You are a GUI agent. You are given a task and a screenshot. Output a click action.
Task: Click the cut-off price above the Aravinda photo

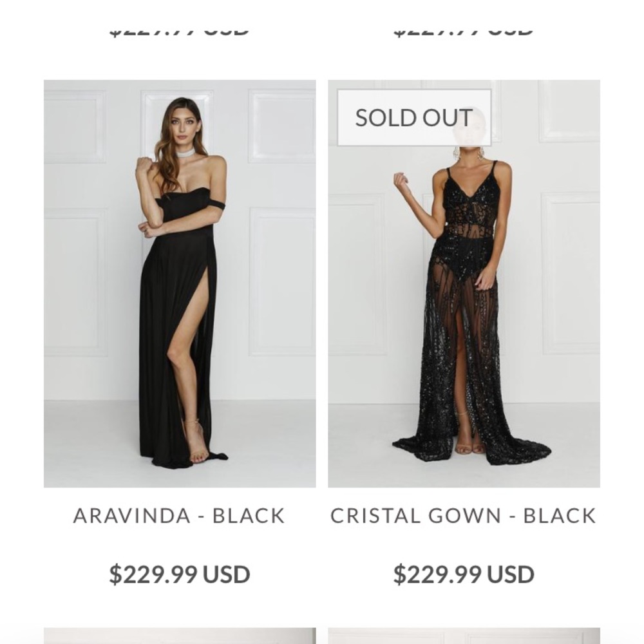[179, 30]
